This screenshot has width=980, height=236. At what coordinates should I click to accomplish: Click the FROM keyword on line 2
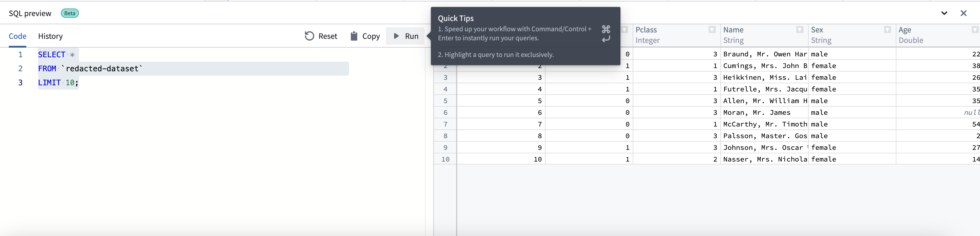tap(47, 69)
